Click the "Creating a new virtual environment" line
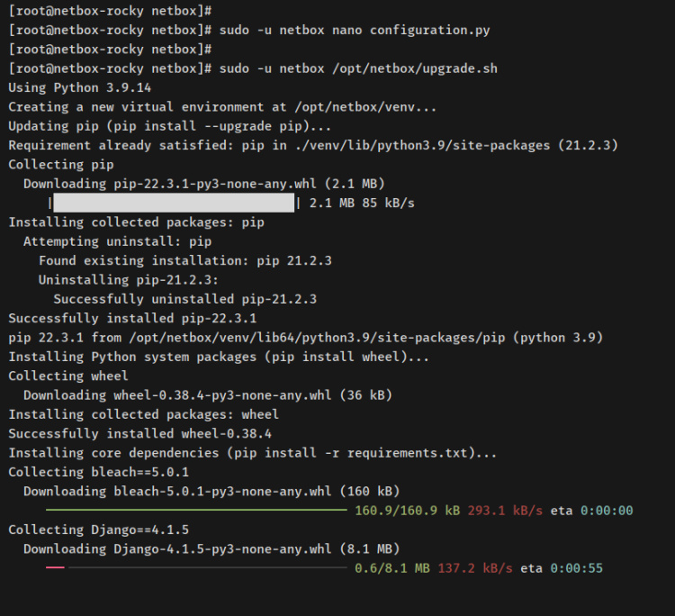This screenshot has width=675, height=616. (x=222, y=107)
